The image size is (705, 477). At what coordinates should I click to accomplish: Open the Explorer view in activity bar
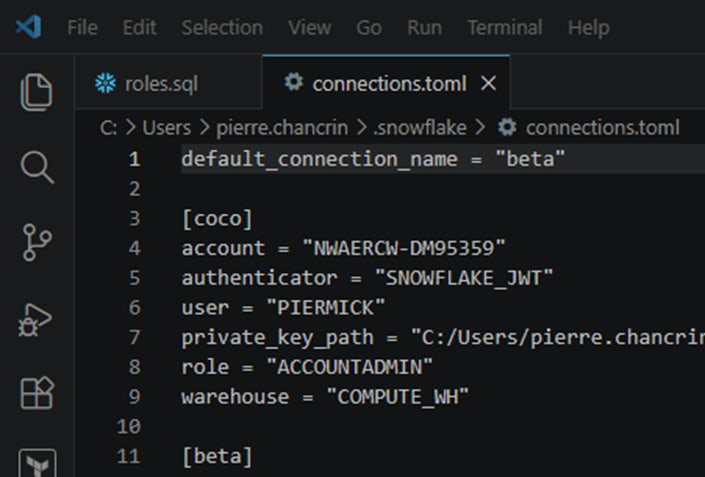point(37,92)
